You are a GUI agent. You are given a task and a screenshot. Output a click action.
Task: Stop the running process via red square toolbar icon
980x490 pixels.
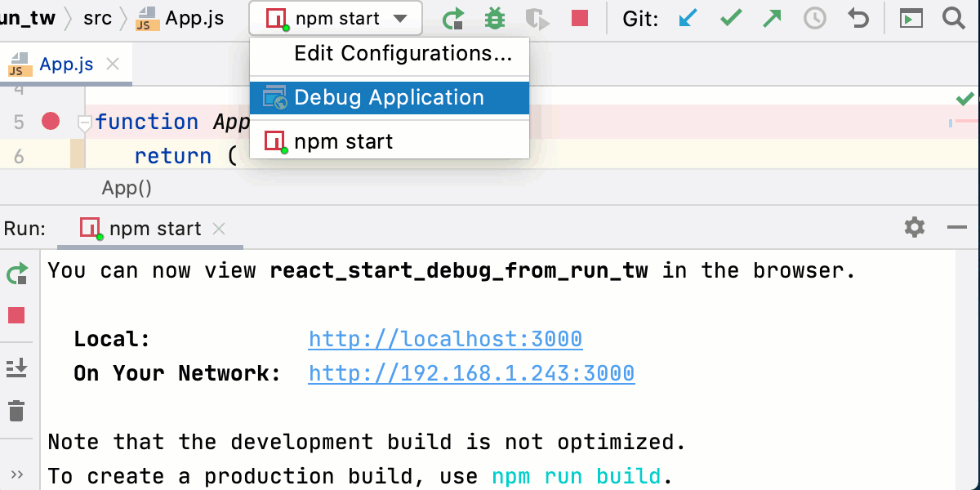[580, 18]
